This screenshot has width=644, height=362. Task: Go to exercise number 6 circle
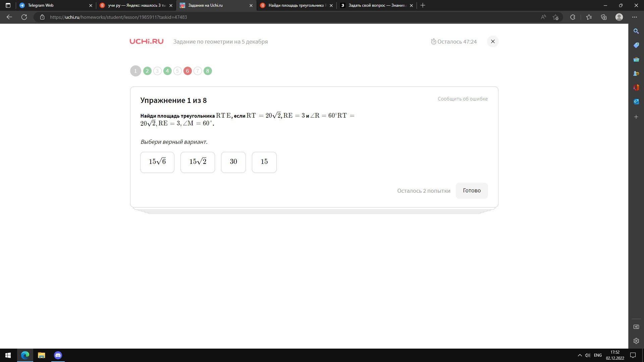click(187, 71)
